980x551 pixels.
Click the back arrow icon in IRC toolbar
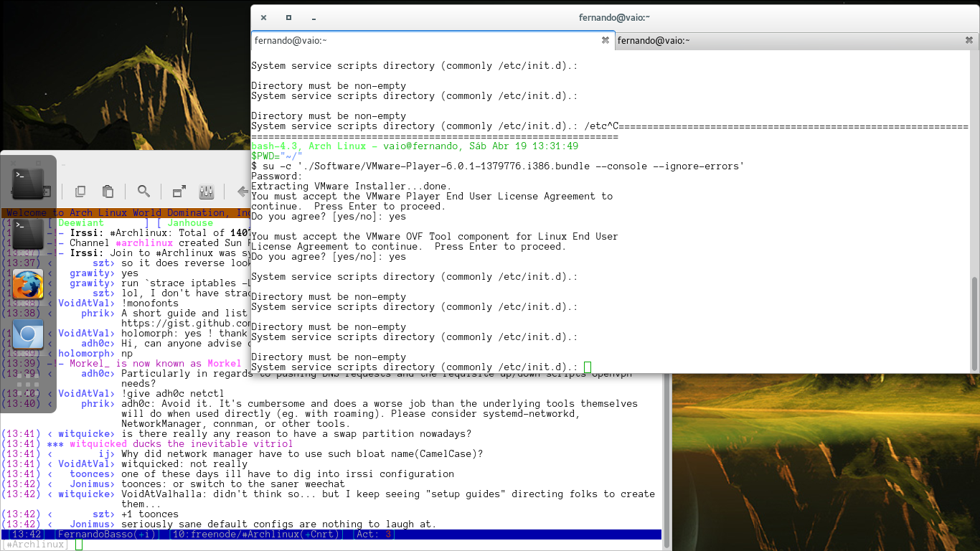point(243,192)
